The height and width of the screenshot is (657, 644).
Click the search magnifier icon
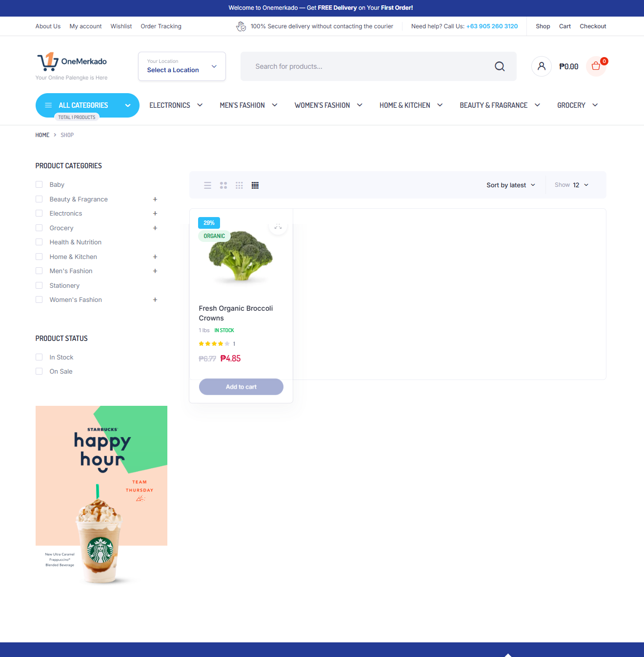point(500,66)
